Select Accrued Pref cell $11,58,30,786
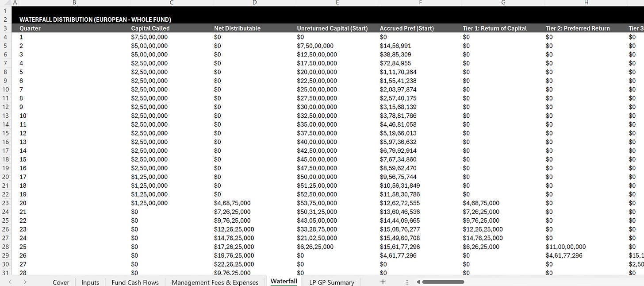Screen dimensions: 644x286 coord(400,194)
